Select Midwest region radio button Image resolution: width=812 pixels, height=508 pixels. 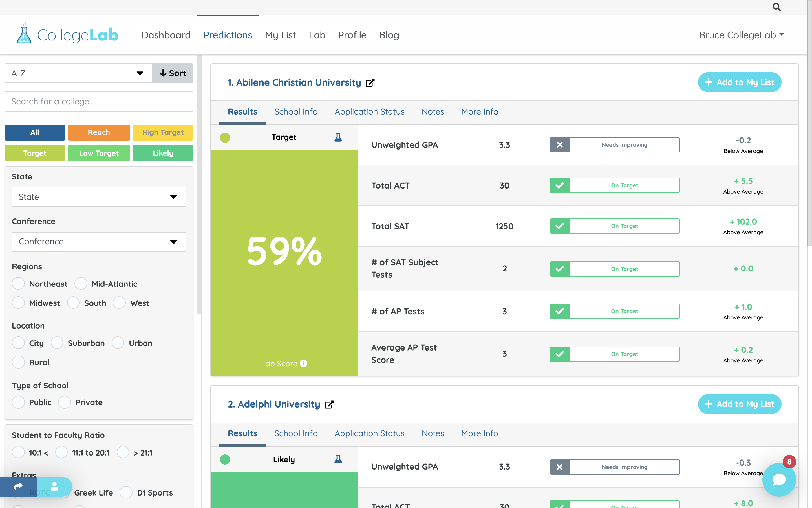(x=18, y=303)
